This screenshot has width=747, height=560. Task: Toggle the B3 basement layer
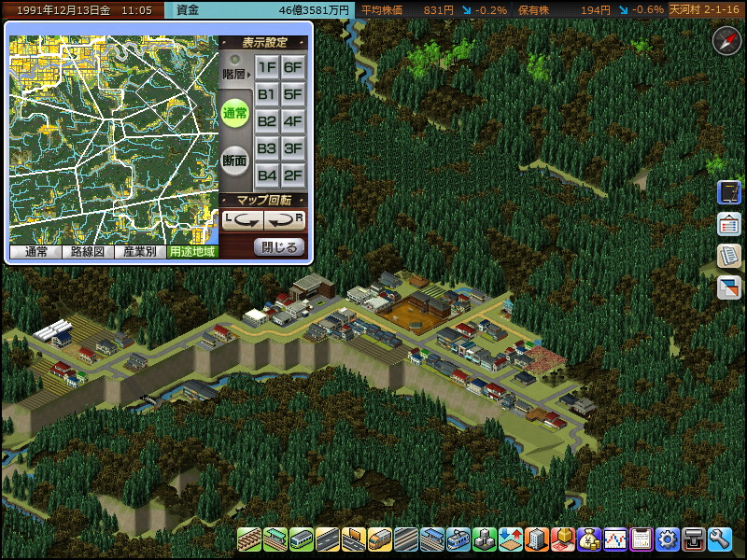click(x=267, y=148)
